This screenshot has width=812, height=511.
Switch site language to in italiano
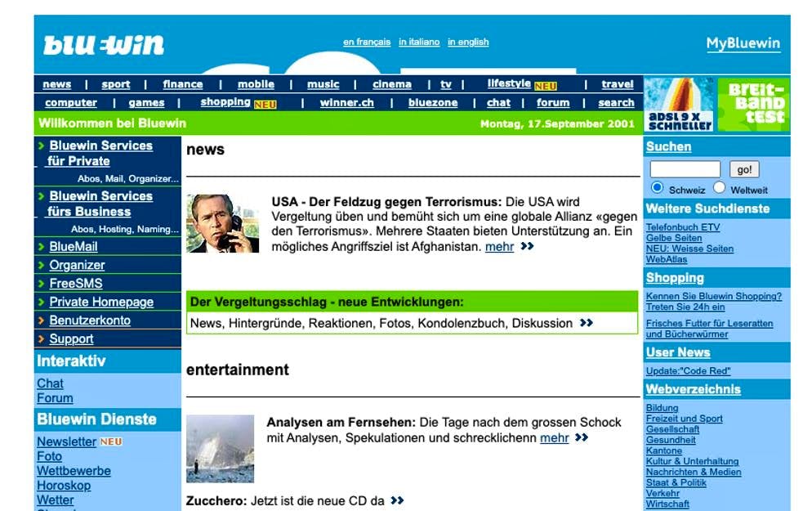(419, 42)
